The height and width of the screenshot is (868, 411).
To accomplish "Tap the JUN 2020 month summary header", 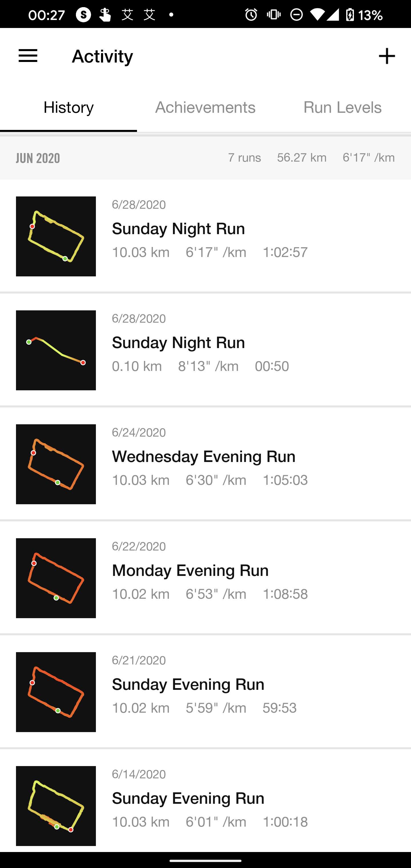I will point(205,158).
